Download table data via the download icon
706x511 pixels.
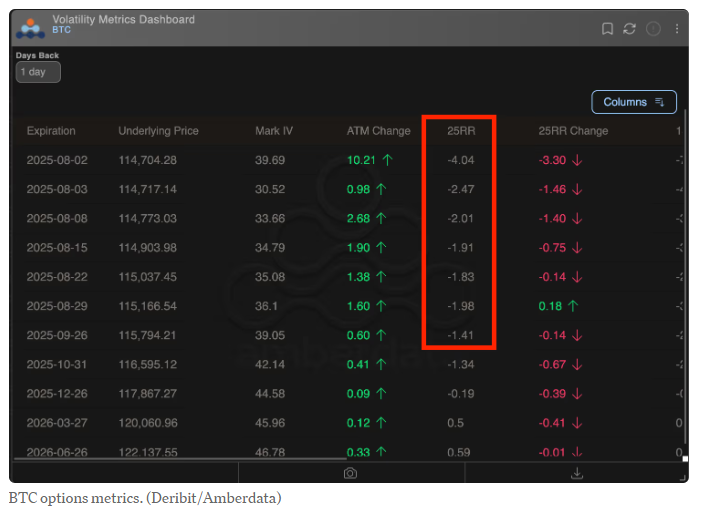577,473
